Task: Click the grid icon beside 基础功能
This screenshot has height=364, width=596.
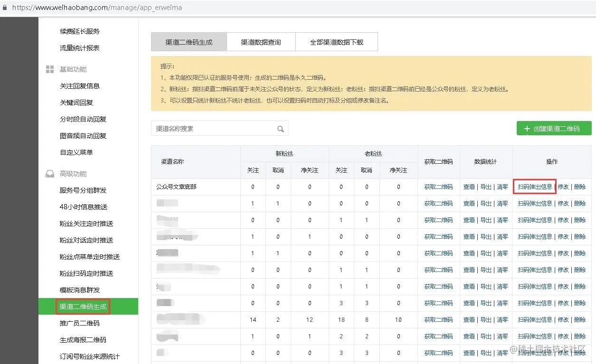Action: [49, 69]
